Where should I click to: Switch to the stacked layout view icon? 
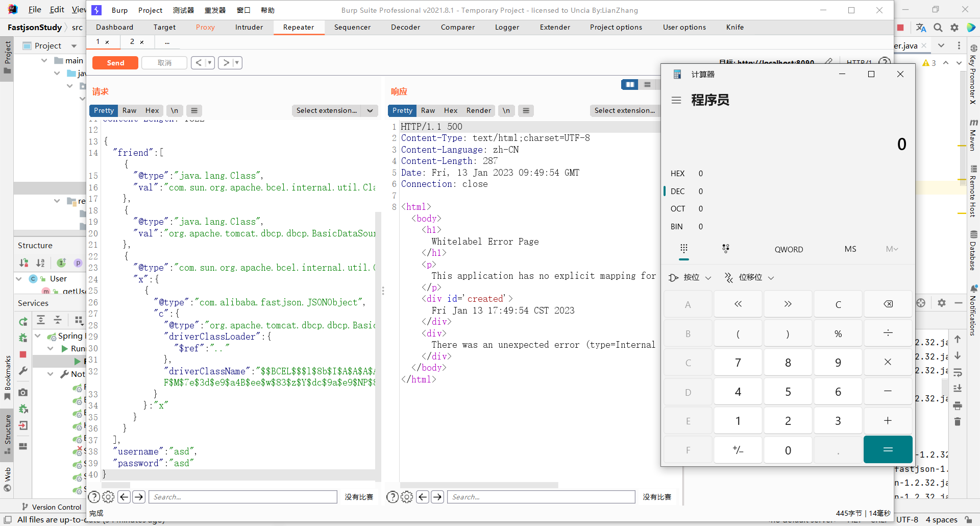[x=647, y=84]
